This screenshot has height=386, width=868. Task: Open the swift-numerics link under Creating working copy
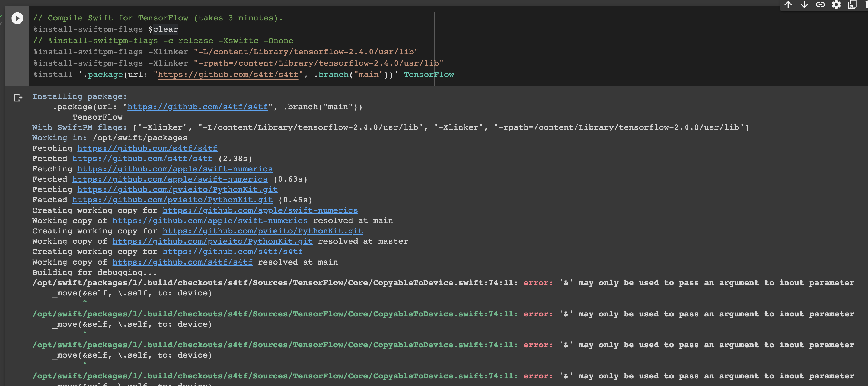(260, 210)
